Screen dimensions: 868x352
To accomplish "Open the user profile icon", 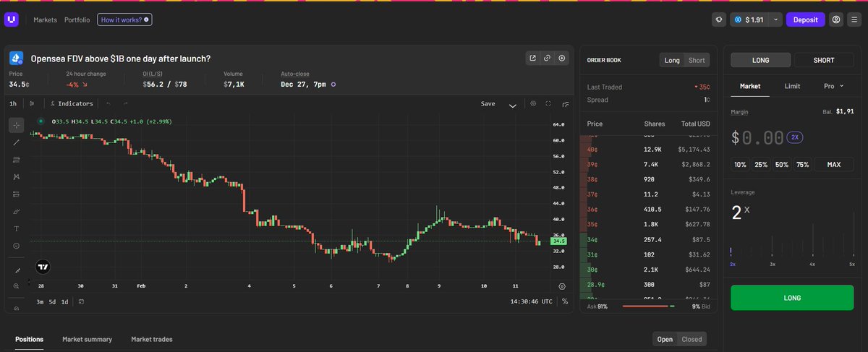I will pos(836,20).
